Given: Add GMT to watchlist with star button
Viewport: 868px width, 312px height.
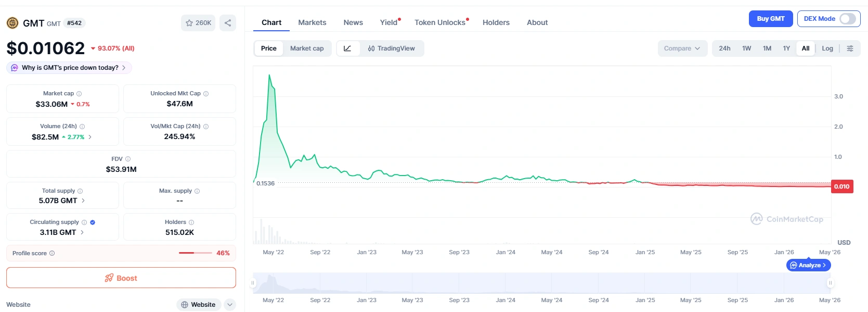Looking at the screenshot, I should tap(198, 23).
